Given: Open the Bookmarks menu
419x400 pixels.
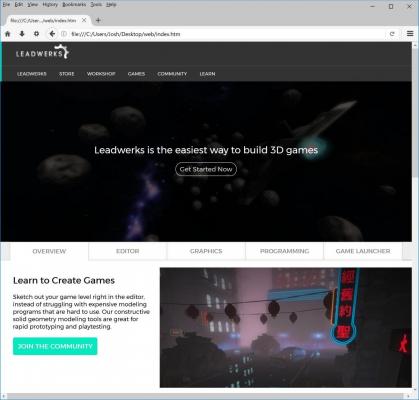Looking at the screenshot, I should point(74,5).
